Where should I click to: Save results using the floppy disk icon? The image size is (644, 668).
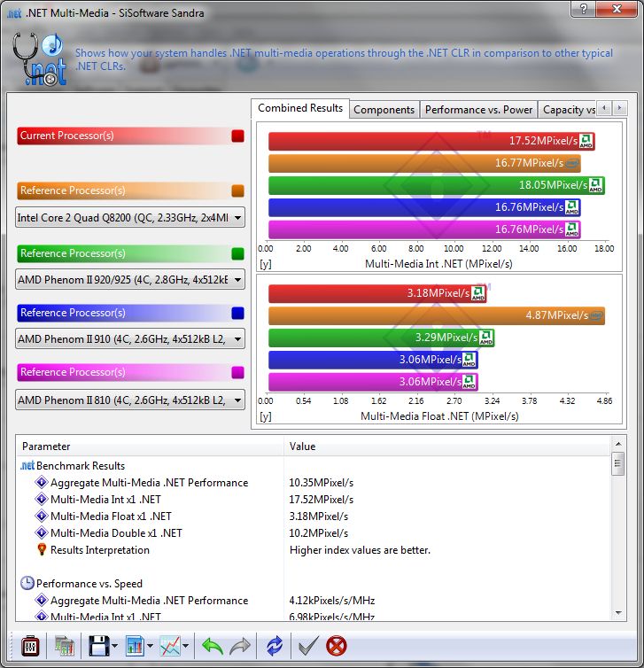(99, 646)
